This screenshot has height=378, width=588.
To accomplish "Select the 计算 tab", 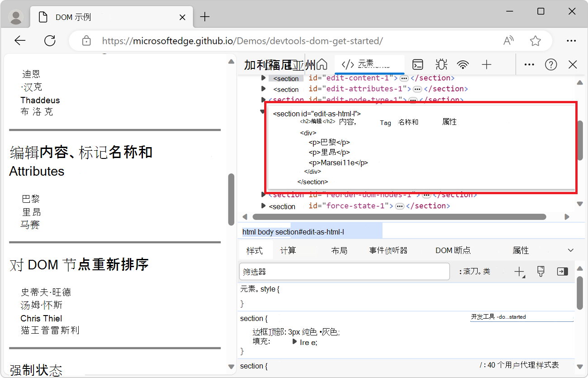I will point(288,250).
